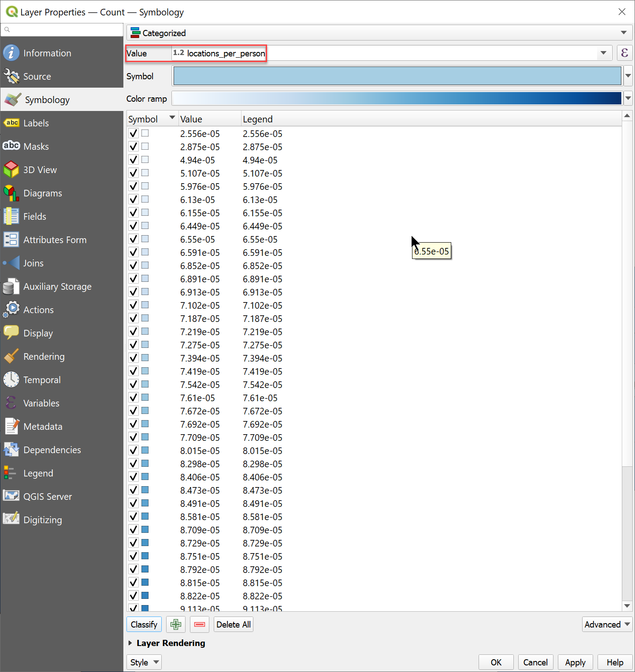Click the 3D View cube icon
This screenshot has width=635, height=672.
[11, 170]
